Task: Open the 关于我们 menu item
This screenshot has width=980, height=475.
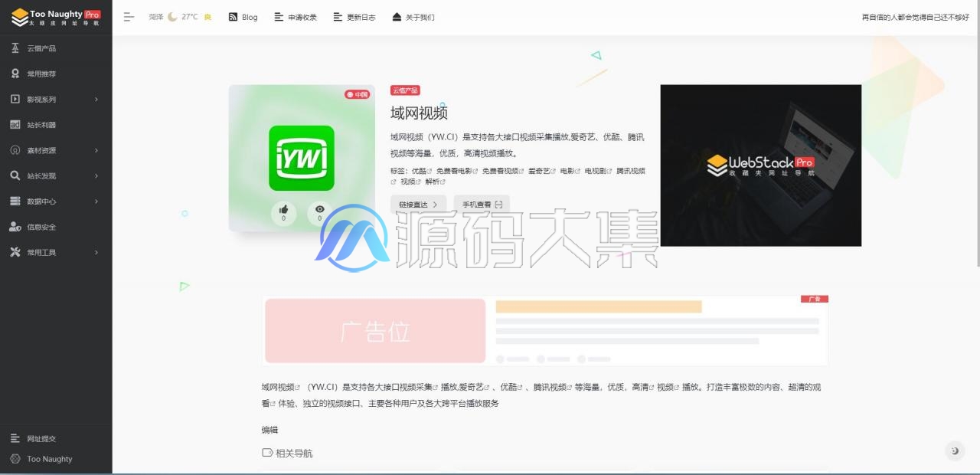Action: pyautogui.click(x=420, y=17)
